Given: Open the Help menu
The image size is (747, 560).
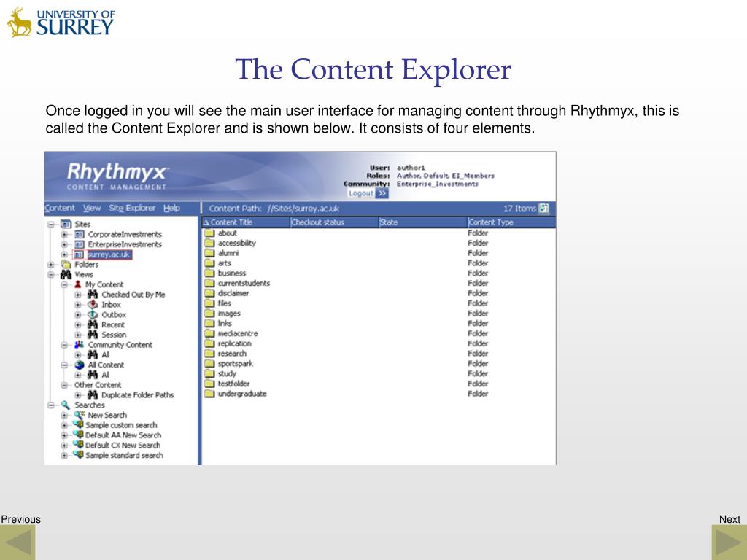Looking at the screenshot, I should 171,208.
